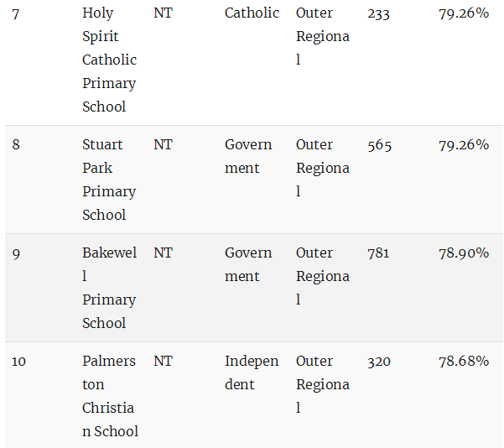Click the Bakewell Primary School name
This screenshot has width=504, height=448.
tap(109, 288)
